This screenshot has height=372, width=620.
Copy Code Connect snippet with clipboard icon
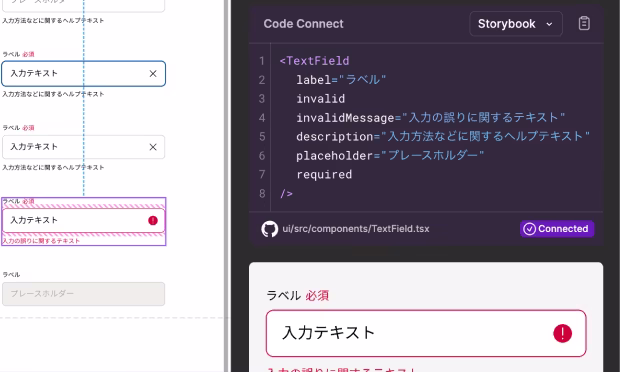584,24
